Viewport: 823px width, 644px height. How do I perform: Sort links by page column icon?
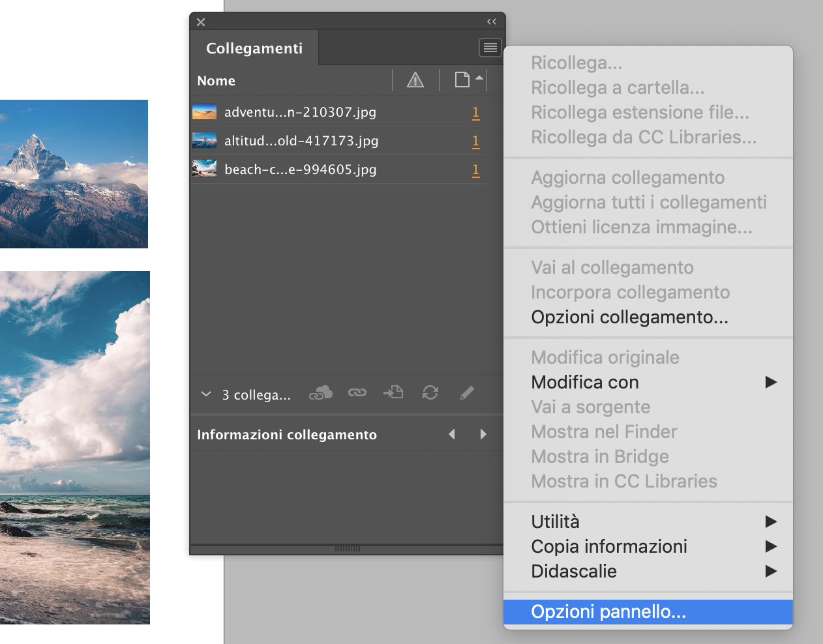(x=462, y=80)
